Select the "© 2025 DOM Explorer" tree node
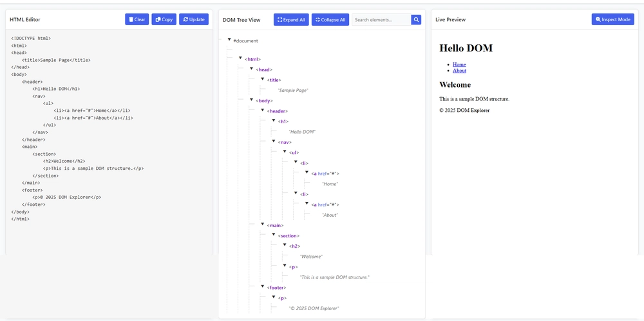Viewport: 644px width, 321px height. (x=314, y=308)
